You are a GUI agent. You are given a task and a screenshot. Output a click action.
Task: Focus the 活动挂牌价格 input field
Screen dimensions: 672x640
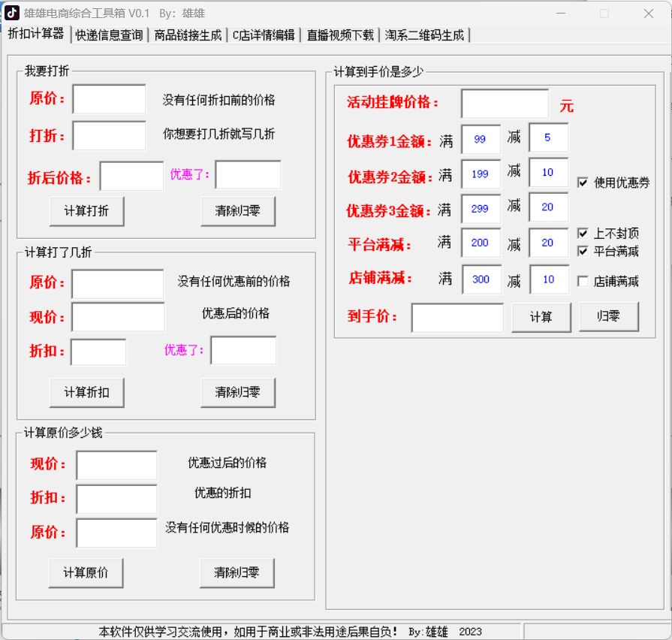(505, 104)
